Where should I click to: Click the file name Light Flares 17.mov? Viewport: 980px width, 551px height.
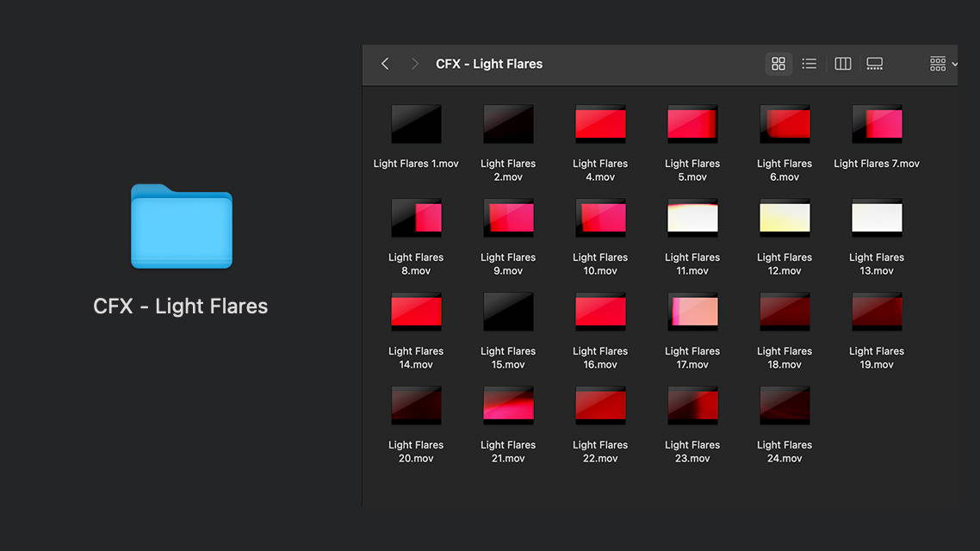pyautogui.click(x=692, y=357)
